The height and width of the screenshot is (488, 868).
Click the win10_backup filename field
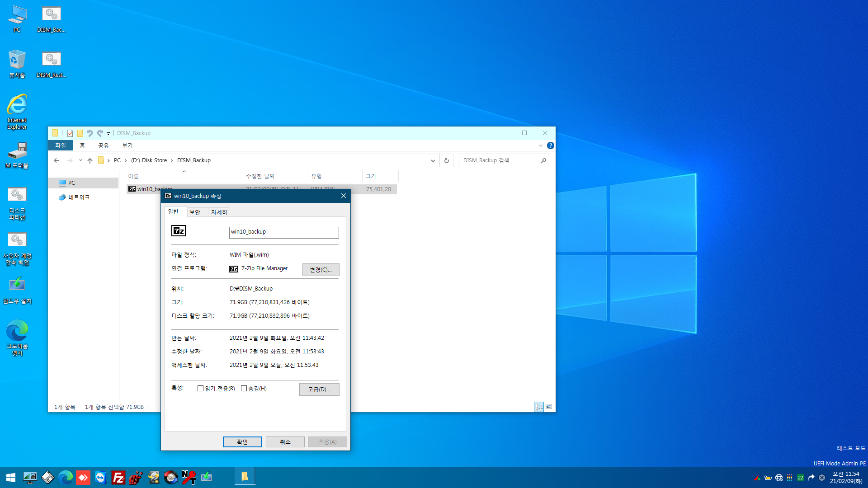(x=284, y=232)
